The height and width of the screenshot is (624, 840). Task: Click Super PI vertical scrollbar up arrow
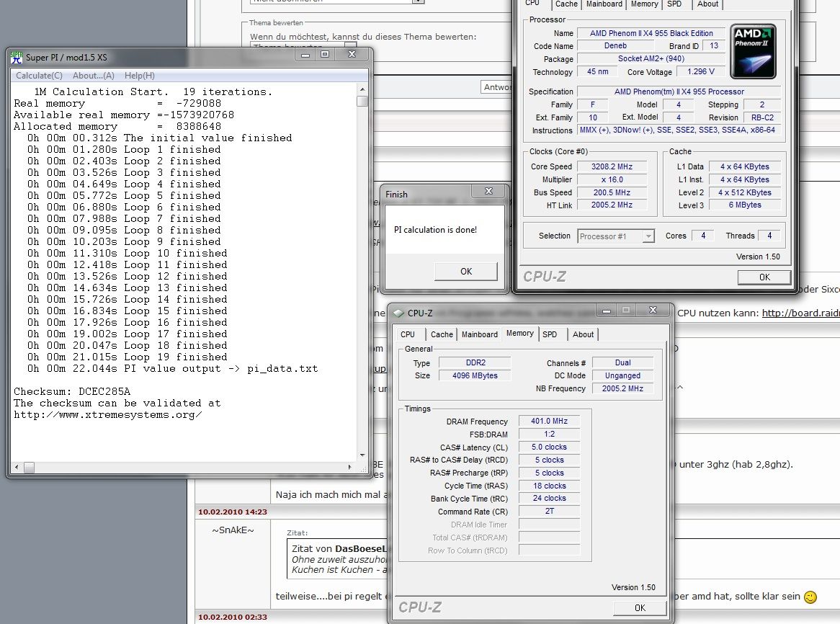click(362, 89)
